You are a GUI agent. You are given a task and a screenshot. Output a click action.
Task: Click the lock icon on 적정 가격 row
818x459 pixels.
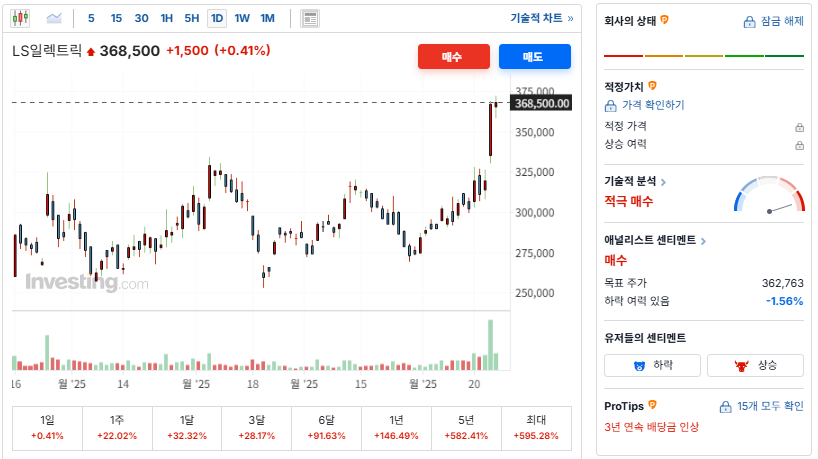[799, 127]
